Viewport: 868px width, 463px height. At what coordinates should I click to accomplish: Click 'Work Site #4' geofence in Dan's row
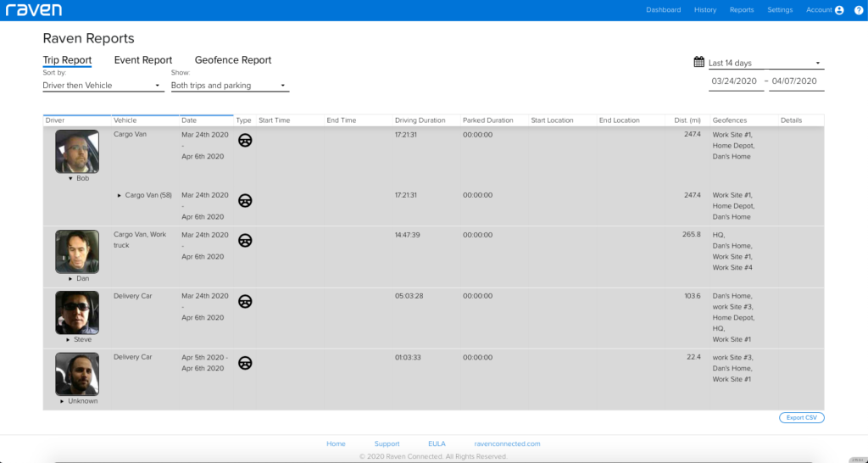732,267
